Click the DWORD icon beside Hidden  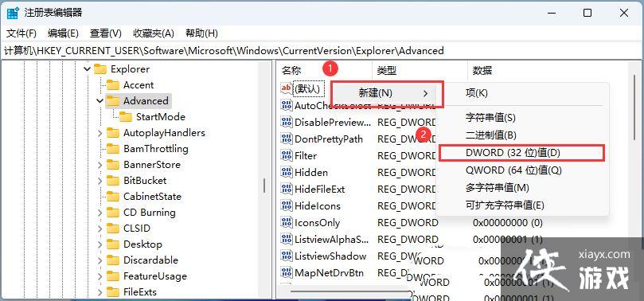point(287,173)
